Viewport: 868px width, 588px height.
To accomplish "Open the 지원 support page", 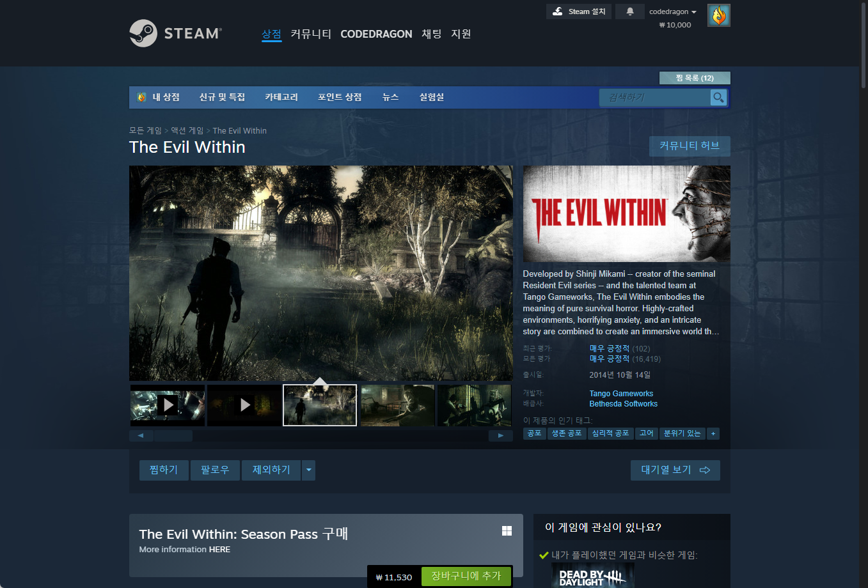I will (461, 34).
